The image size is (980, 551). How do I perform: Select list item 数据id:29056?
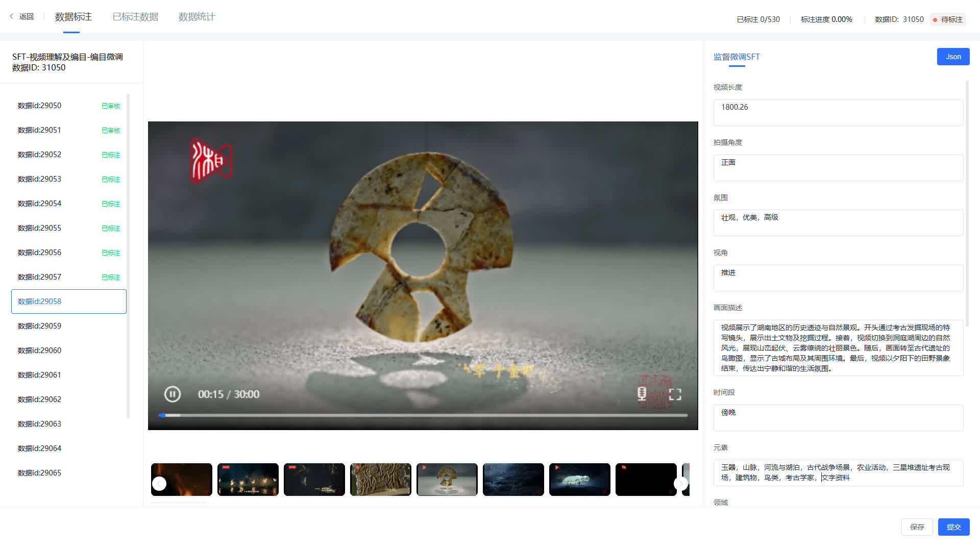tap(69, 253)
